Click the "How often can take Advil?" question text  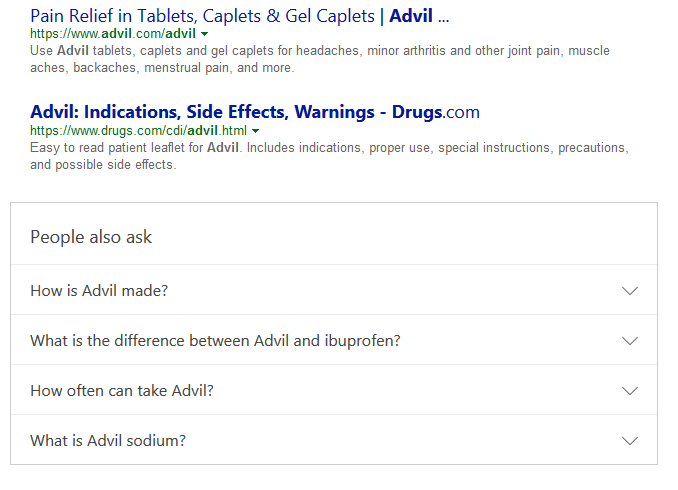(x=122, y=391)
